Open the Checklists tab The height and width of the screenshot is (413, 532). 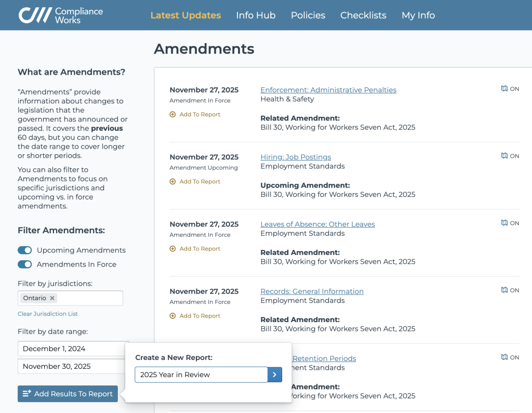[x=363, y=15]
